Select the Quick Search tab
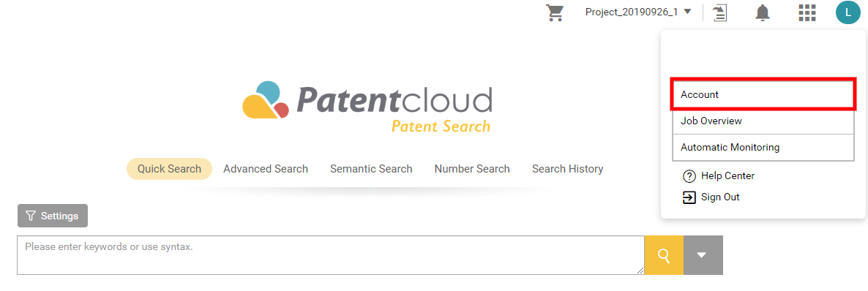The height and width of the screenshot is (291, 868). [169, 169]
